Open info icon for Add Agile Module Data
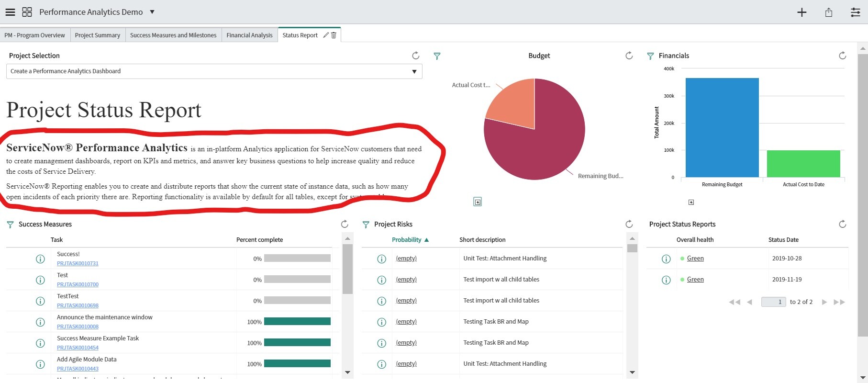The image size is (868, 383). [x=40, y=364]
